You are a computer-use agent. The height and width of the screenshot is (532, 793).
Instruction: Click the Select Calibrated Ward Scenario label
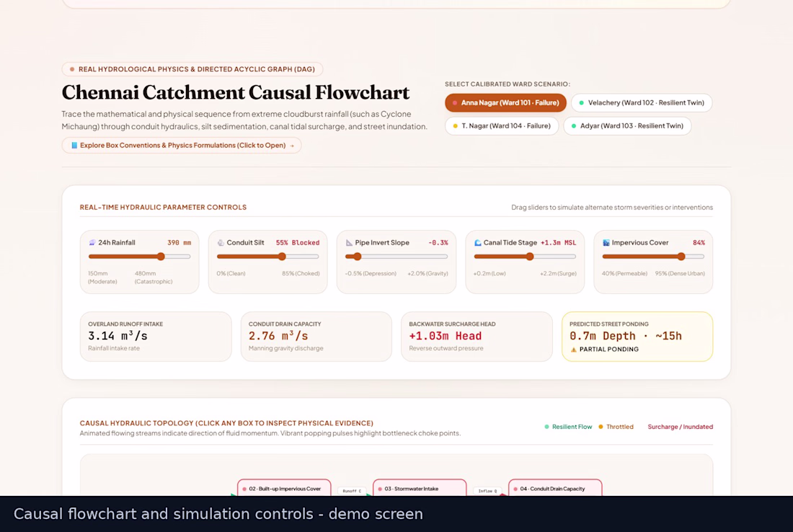508,84
